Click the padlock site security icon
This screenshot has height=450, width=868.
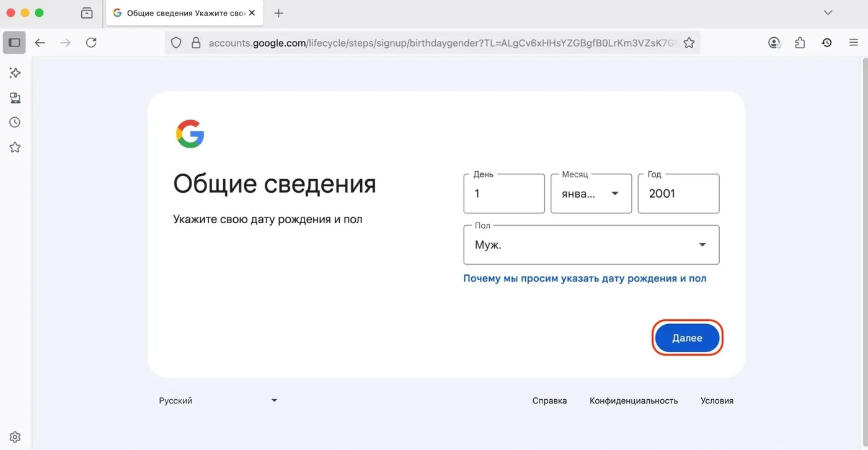click(196, 43)
